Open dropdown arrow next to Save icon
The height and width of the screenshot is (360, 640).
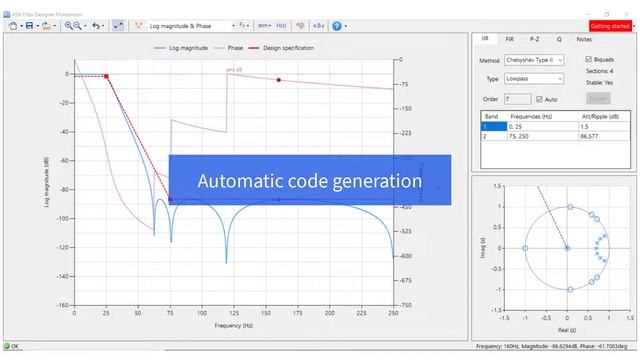[37, 26]
